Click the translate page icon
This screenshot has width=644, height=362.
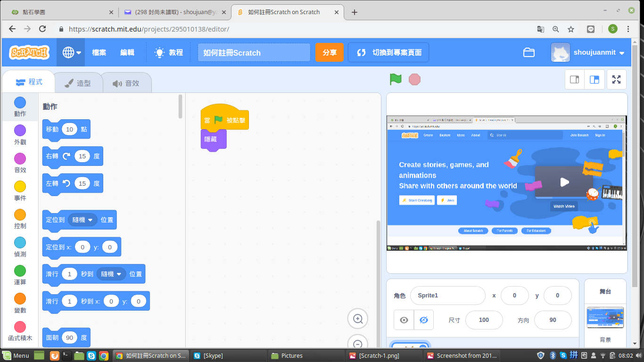click(541, 29)
